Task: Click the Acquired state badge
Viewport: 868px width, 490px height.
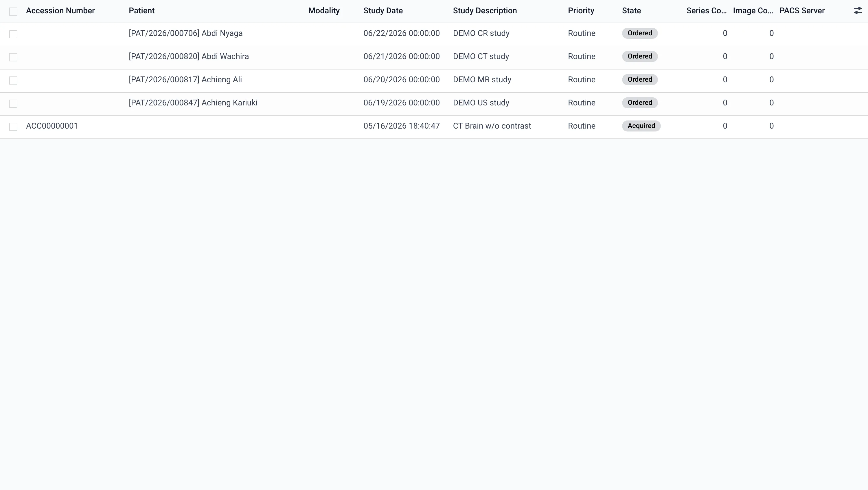Action: coord(641,126)
